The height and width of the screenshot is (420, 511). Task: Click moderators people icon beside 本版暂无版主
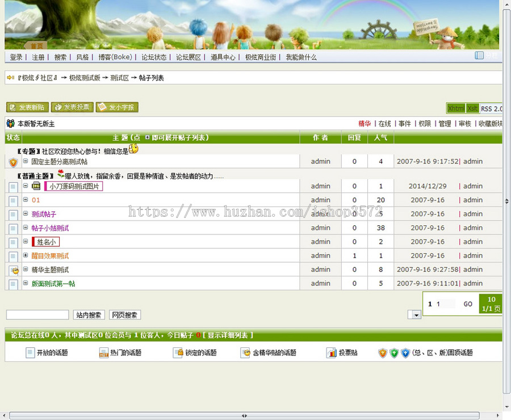(11, 124)
